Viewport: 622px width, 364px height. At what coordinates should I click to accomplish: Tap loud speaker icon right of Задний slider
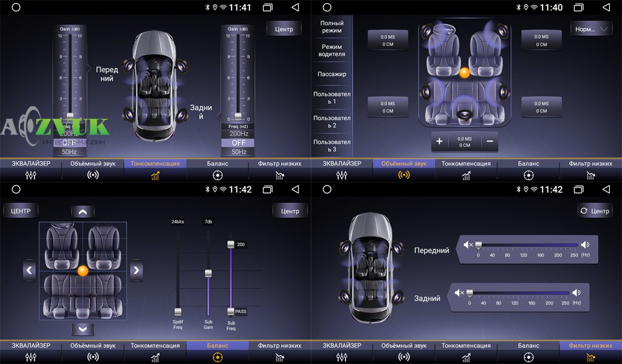(576, 292)
